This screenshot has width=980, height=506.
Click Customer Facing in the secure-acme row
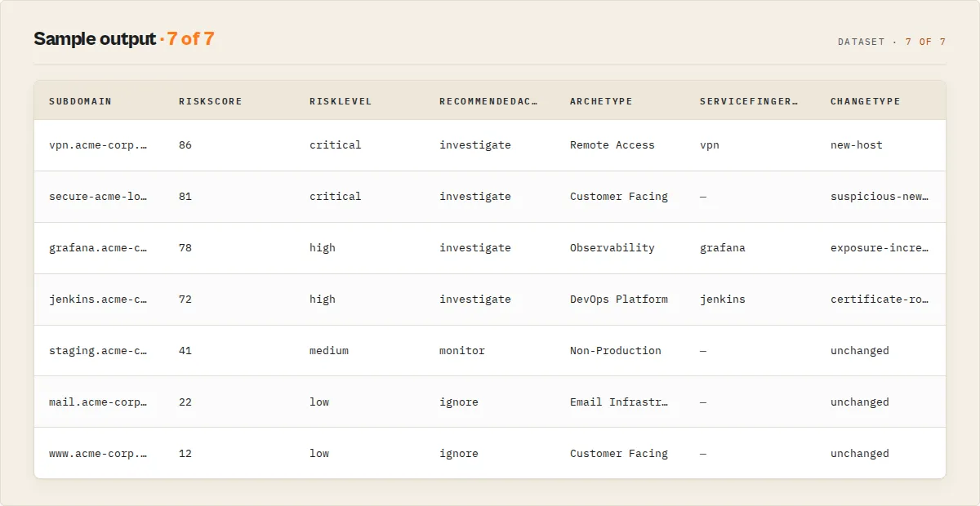pos(619,197)
